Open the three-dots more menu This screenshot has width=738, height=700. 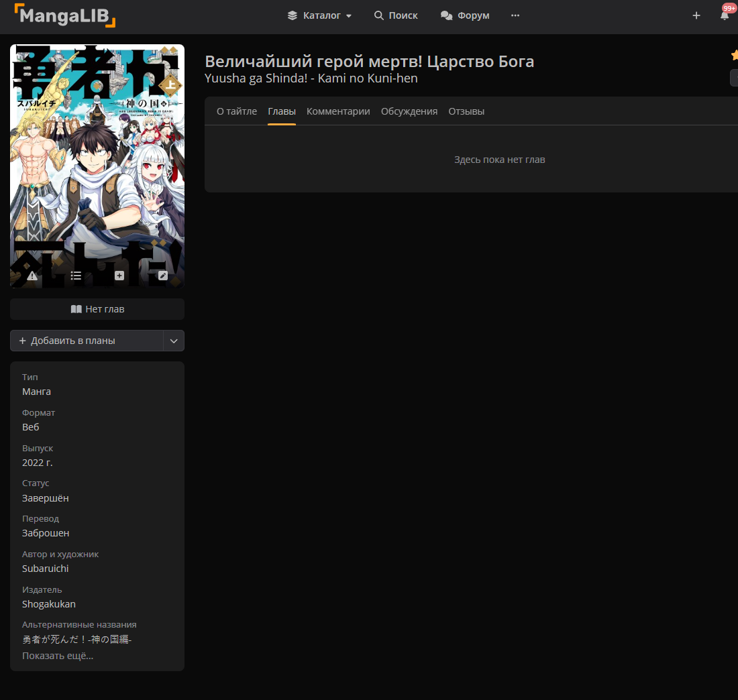tap(515, 15)
